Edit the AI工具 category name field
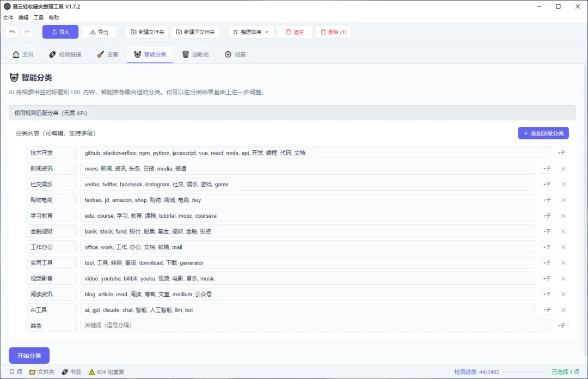This screenshot has height=379, width=588. click(x=51, y=310)
